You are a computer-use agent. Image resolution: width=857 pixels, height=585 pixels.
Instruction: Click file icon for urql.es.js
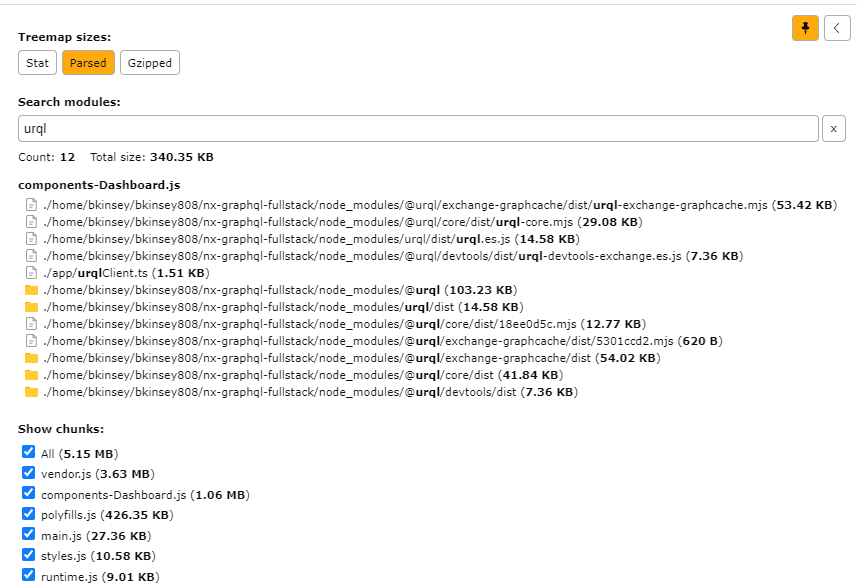coord(31,239)
